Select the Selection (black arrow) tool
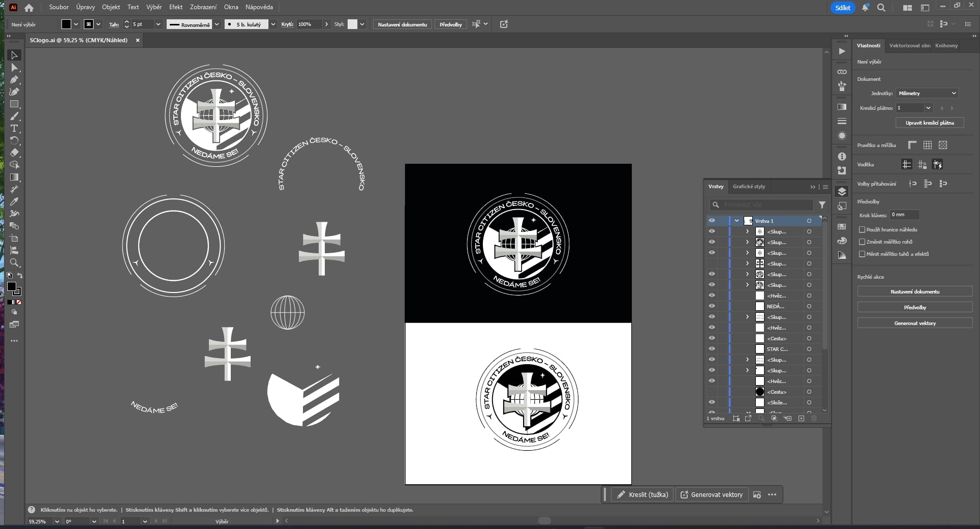Image resolution: width=980 pixels, height=529 pixels. 14,55
